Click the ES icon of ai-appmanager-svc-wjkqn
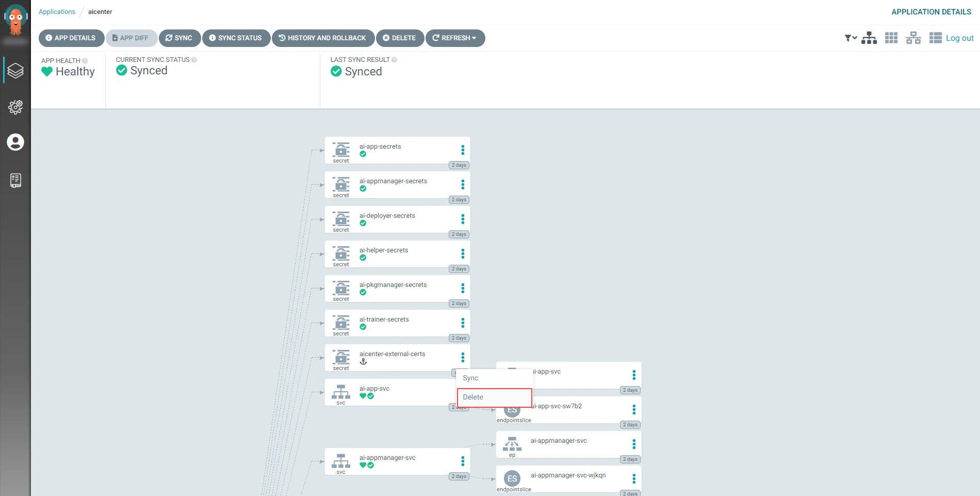The height and width of the screenshot is (496, 980). pos(512,478)
